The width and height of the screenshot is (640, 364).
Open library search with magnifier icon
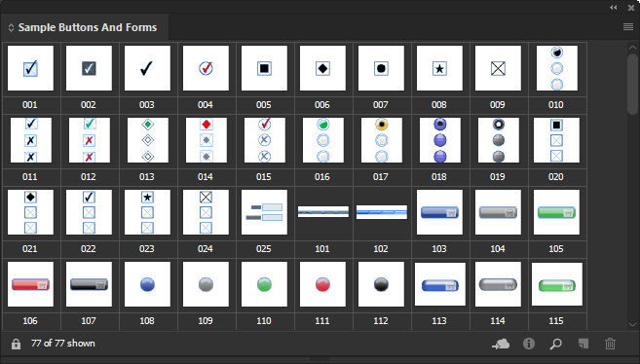pyautogui.click(x=555, y=344)
